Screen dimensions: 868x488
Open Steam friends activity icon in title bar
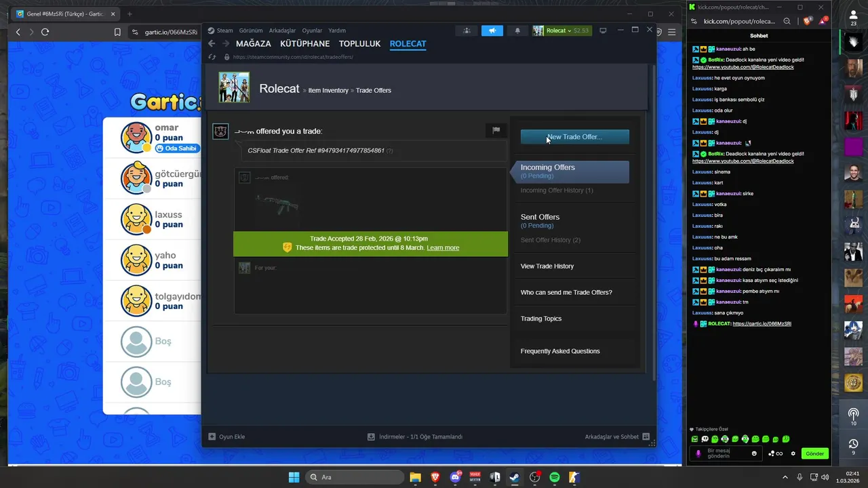coord(467,30)
